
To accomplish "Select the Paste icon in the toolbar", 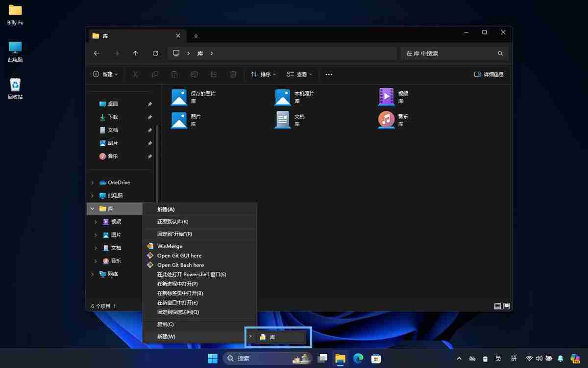I will [x=174, y=74].
